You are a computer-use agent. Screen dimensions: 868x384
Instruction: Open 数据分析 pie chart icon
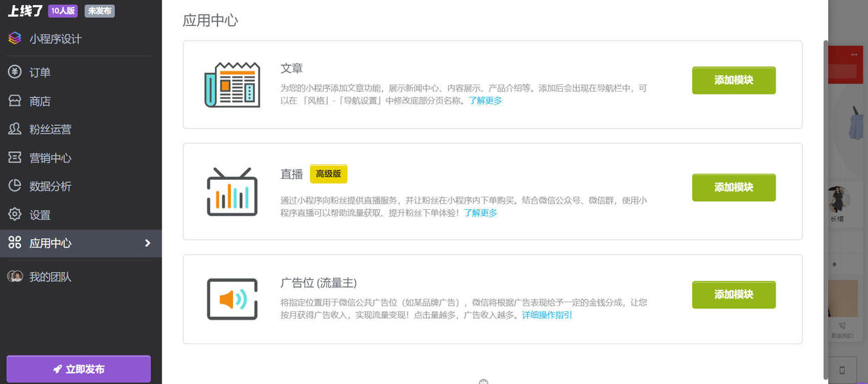tap(15, 186)
